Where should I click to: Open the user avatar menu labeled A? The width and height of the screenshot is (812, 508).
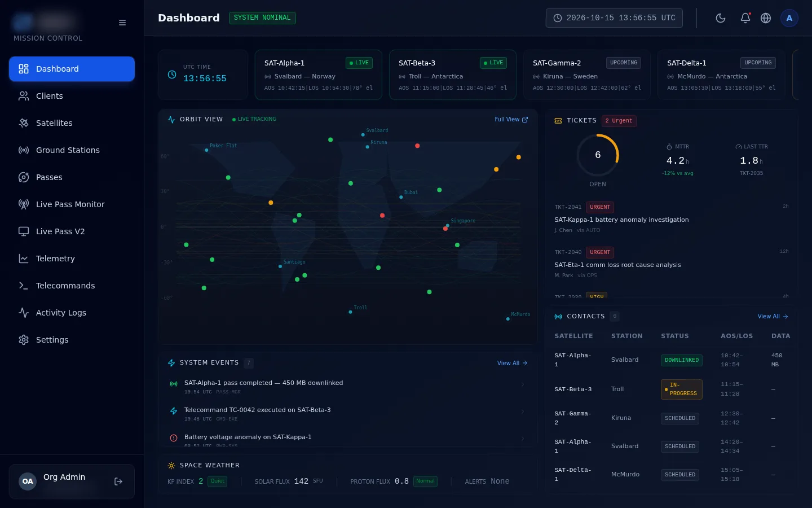pos(789,18)
